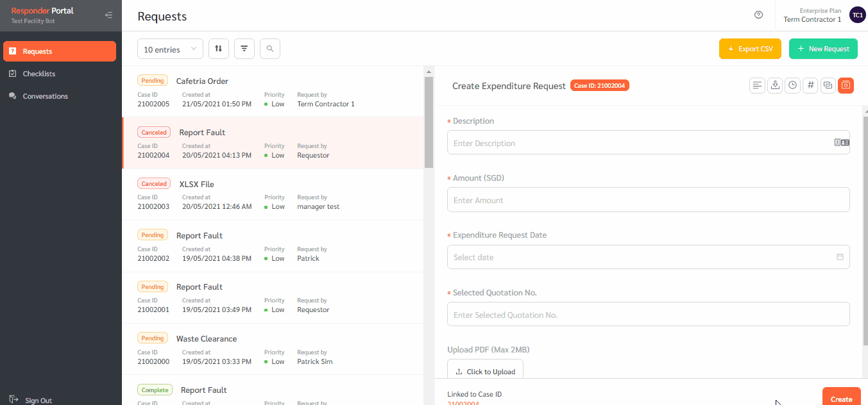Click the sort arrows button
The width and height of the screenshot is (868, 405).
coord(219,49)
